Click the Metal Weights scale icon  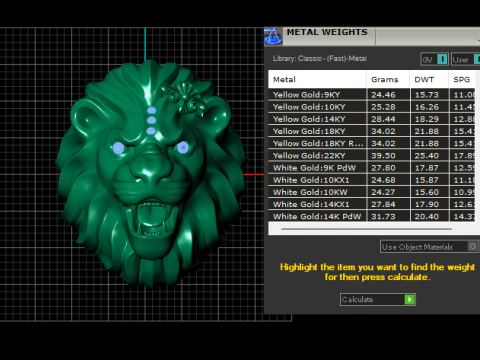[x=273, y=36]
